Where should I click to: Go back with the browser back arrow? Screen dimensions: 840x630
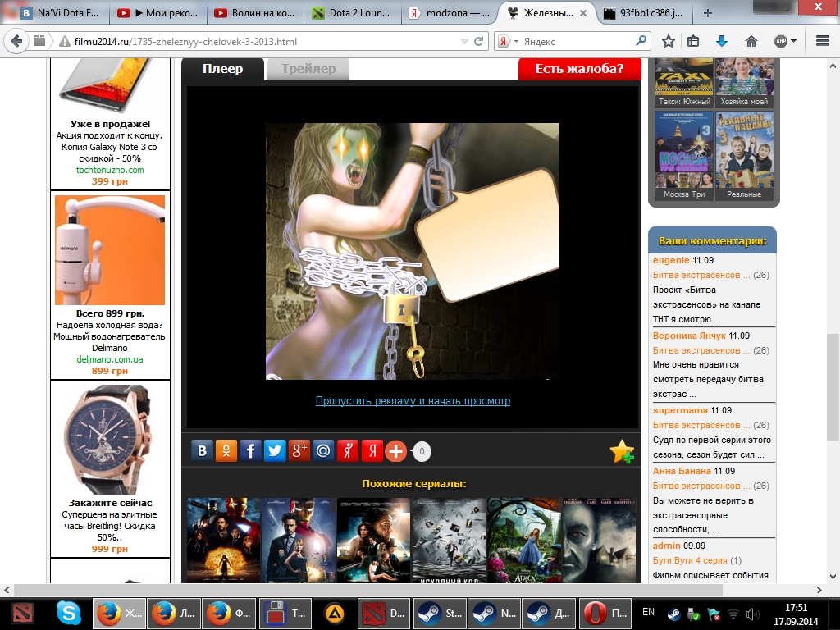tap(16, 41)
